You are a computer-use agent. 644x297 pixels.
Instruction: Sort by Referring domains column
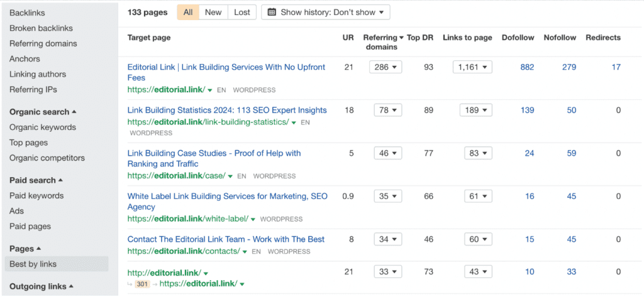[x=383, y=42]
